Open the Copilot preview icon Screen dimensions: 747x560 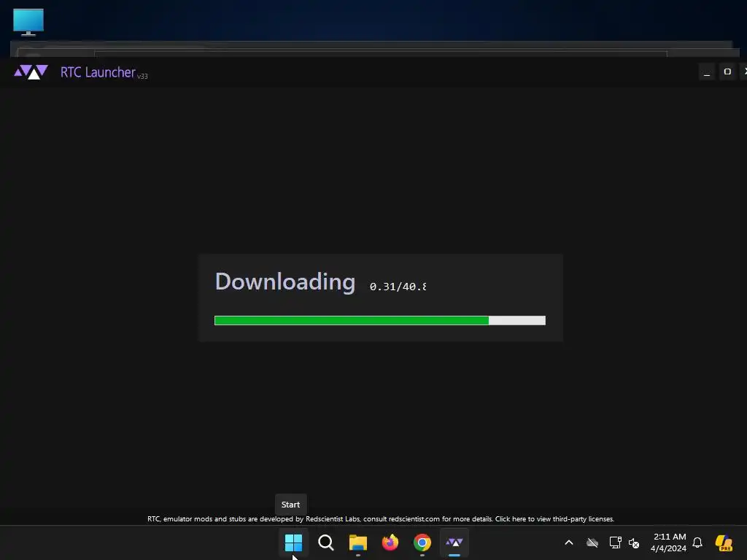pos(724,542)
